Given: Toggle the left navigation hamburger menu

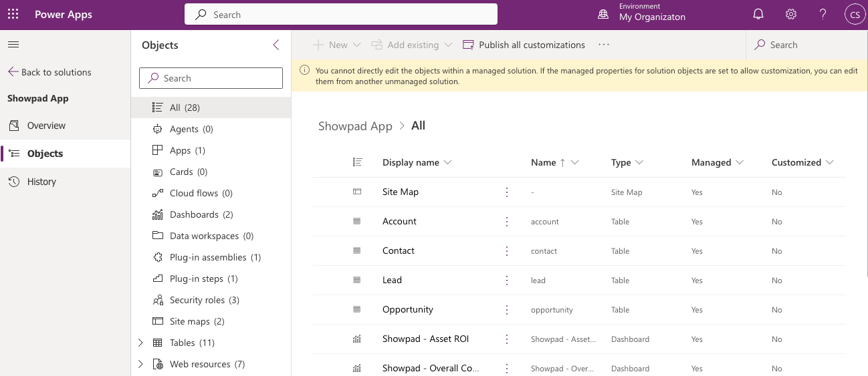Looking at the screenshot, I should (x=13, y=45).
